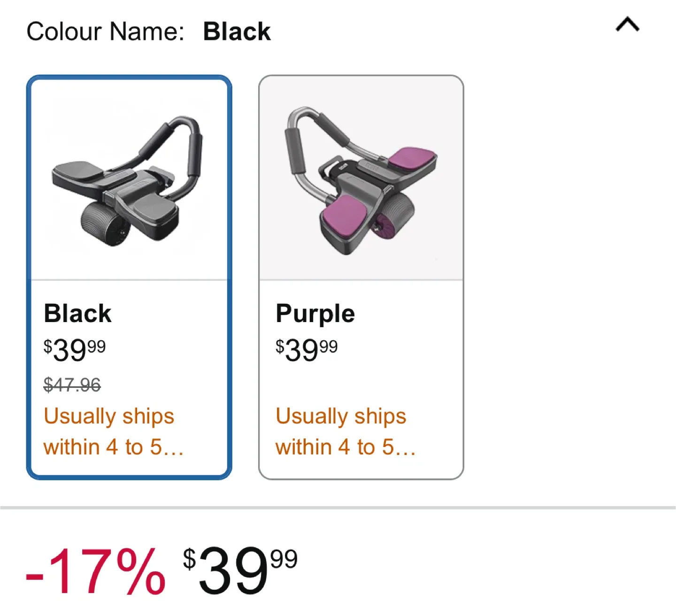Open Purple's 'Usually ships within 4 to 5' text
The image size is (676, 616).
pyautogui.click(x=345, y=431)
